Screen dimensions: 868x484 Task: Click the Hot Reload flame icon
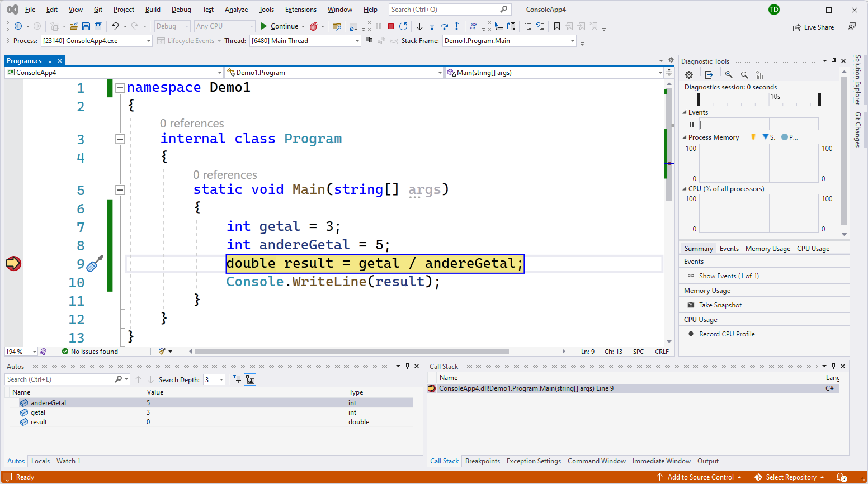tap(314, 26)
